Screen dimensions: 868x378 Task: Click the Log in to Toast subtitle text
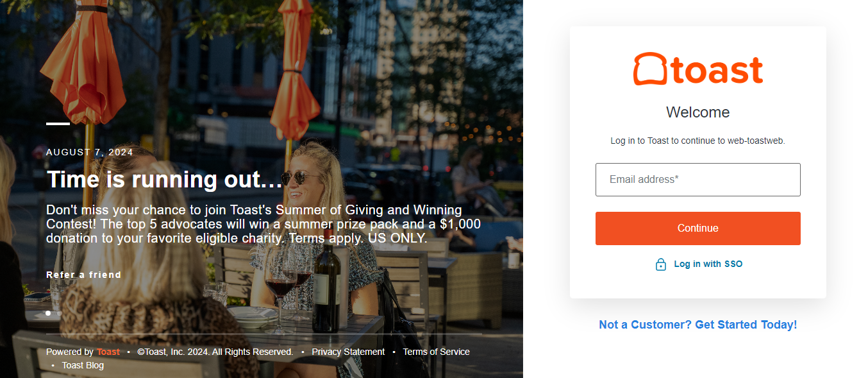coord(697,141)
